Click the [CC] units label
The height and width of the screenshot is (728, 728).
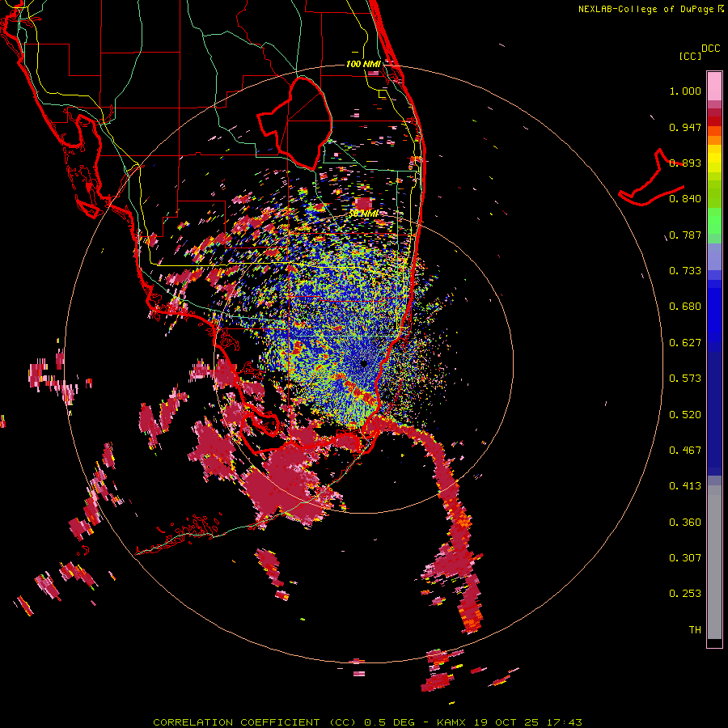690,56
